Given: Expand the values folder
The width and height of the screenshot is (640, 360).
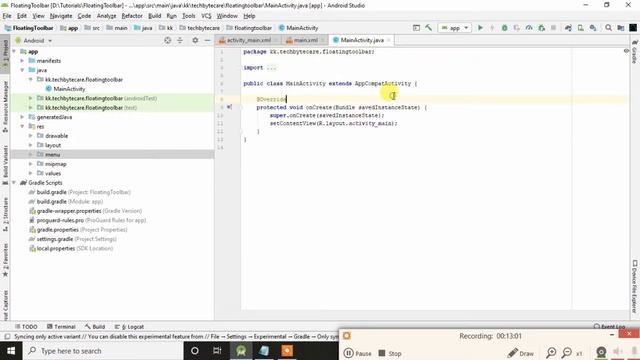Looking at the screenshot, I should click(31, 173).
